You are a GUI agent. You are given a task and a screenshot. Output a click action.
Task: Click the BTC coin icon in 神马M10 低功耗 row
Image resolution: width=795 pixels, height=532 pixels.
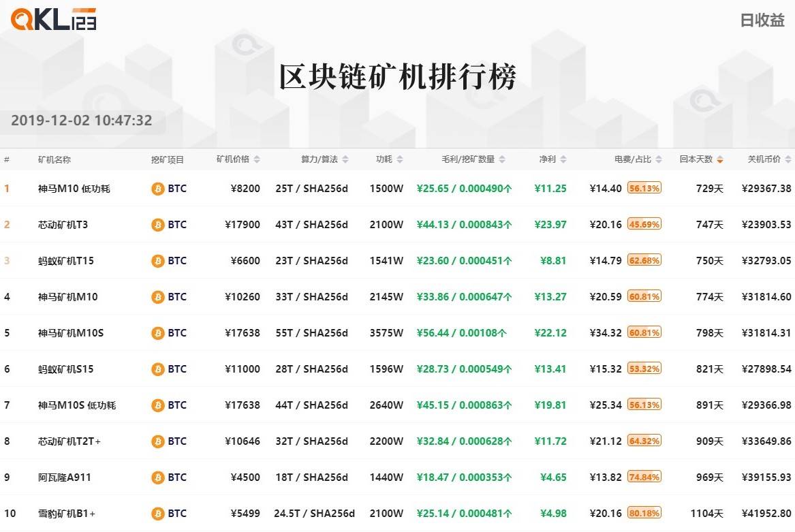click(x=157, y=189)
